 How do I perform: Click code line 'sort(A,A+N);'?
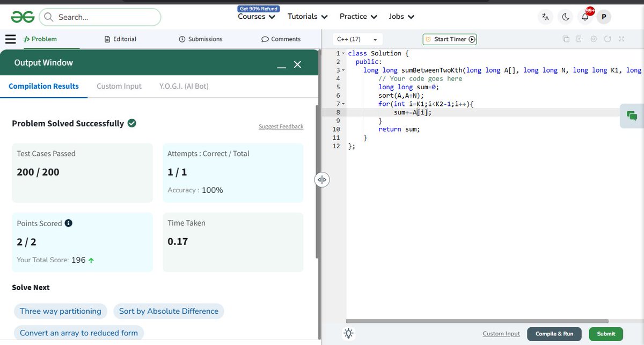[401, 96]
